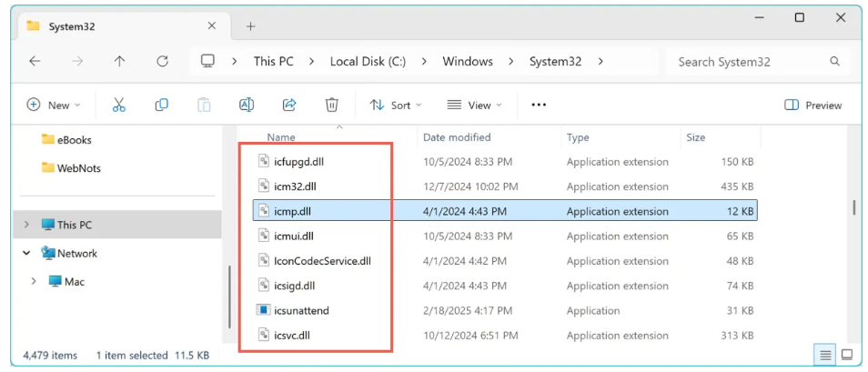Click the Rename icon in toolbar

point(247,105)
